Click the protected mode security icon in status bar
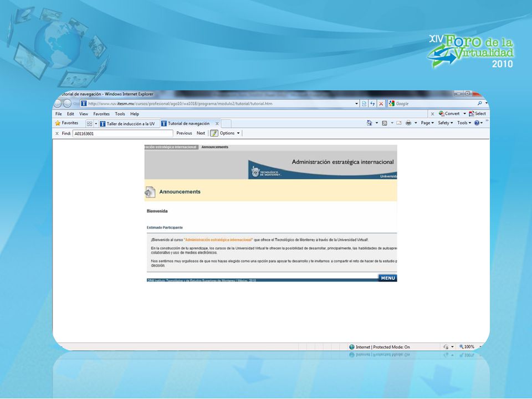The width and height of the screenshot is (532, 399). (x=446, y=347)
